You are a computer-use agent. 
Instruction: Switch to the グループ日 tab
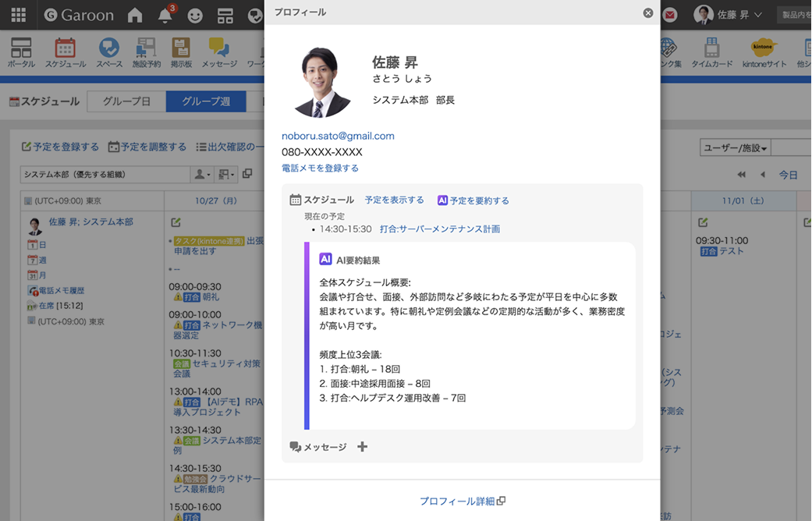pyautogui.click(x=125, y=101)
